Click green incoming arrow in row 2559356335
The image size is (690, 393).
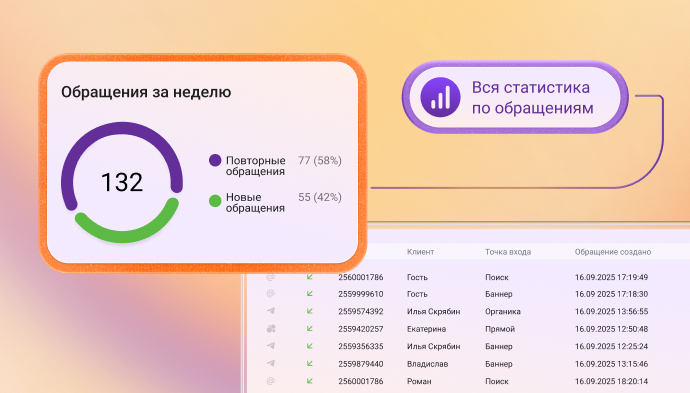tap(310, 346)
